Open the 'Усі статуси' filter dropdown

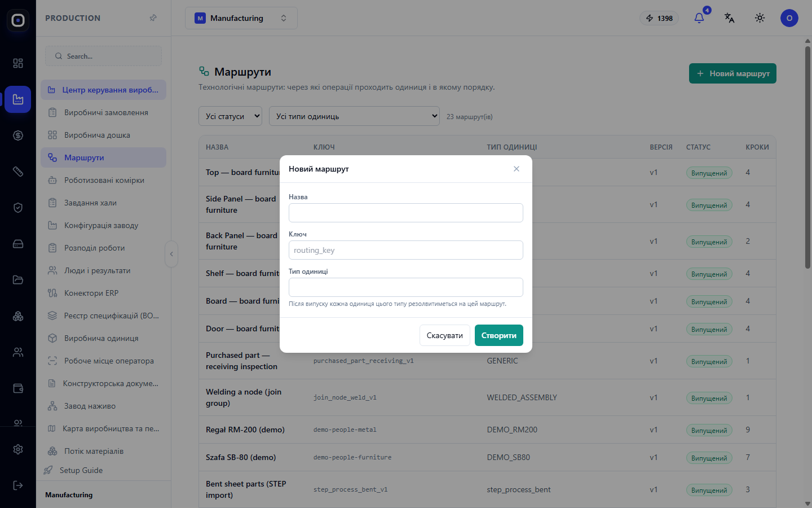pyautogui.click(x=230, y=116)
